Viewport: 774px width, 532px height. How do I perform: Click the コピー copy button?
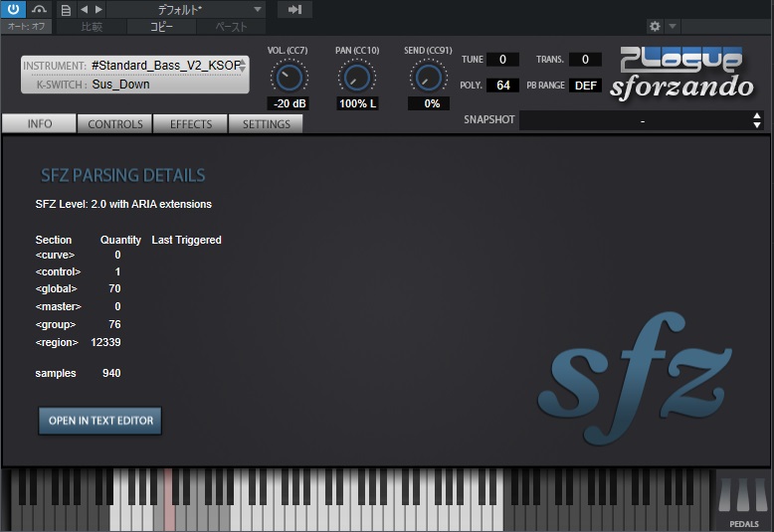tap(160, 27)
